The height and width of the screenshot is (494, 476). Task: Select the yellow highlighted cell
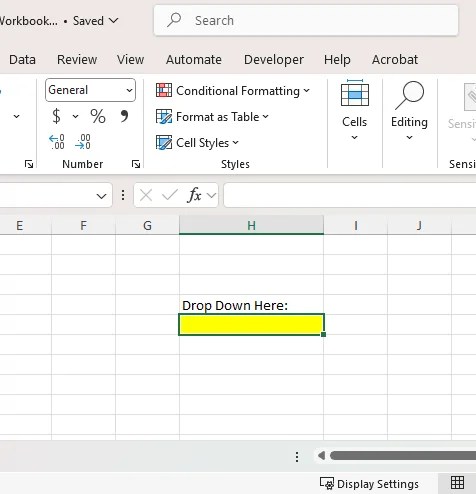(251, 324)
